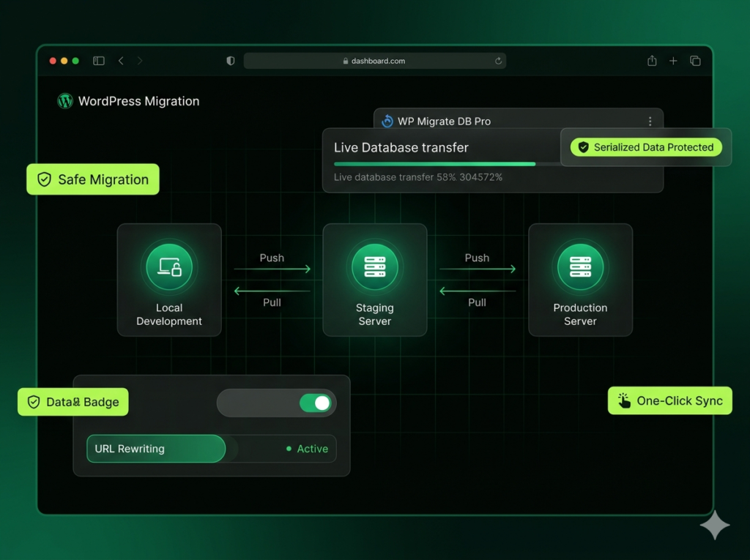Image resolution: width=750 pixels, height=560 pixels.
Task: Show the tab overview icon
Action: (695, 61)
